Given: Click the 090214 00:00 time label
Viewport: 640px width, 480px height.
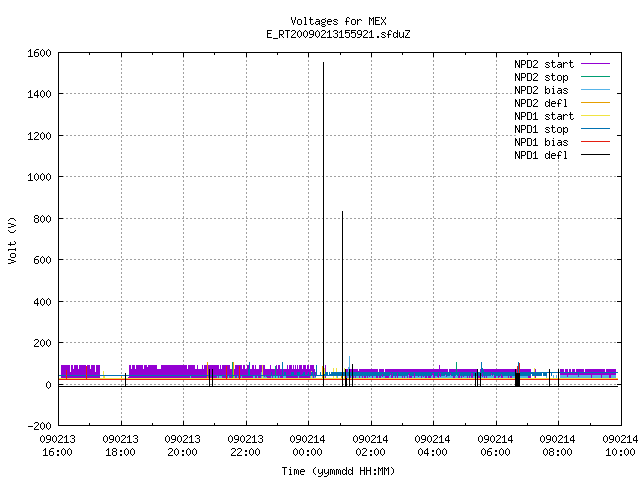Looking at the screenshot, I should pos(307,446).
